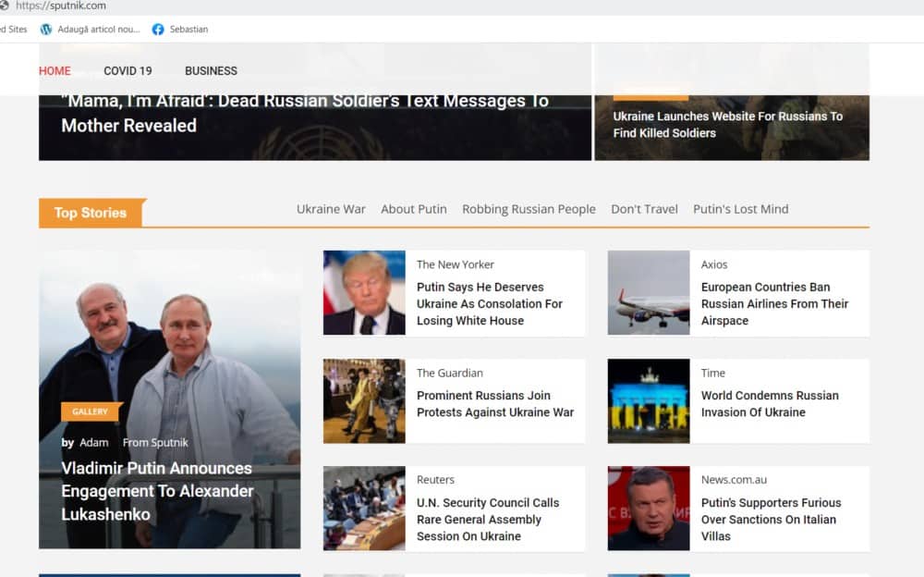The height and width of the screenshot is (577, 924).
Task: Click thumbnail of man with flag
Action: [364, 292]
